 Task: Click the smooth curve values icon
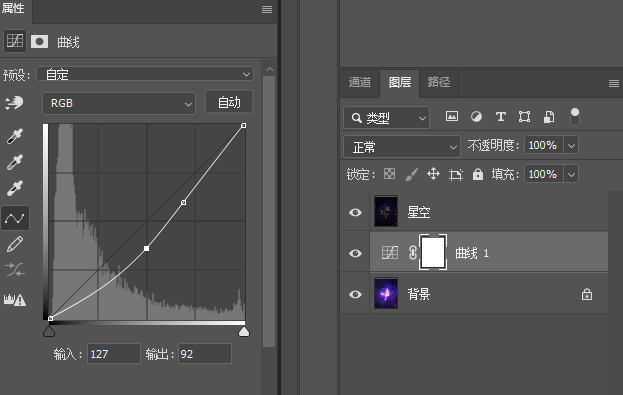click(x=15, y=270)
